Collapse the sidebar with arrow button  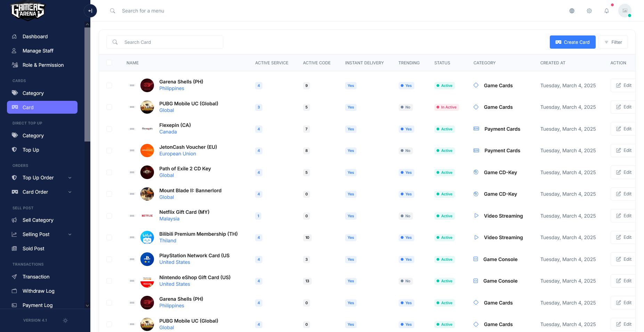90,11
